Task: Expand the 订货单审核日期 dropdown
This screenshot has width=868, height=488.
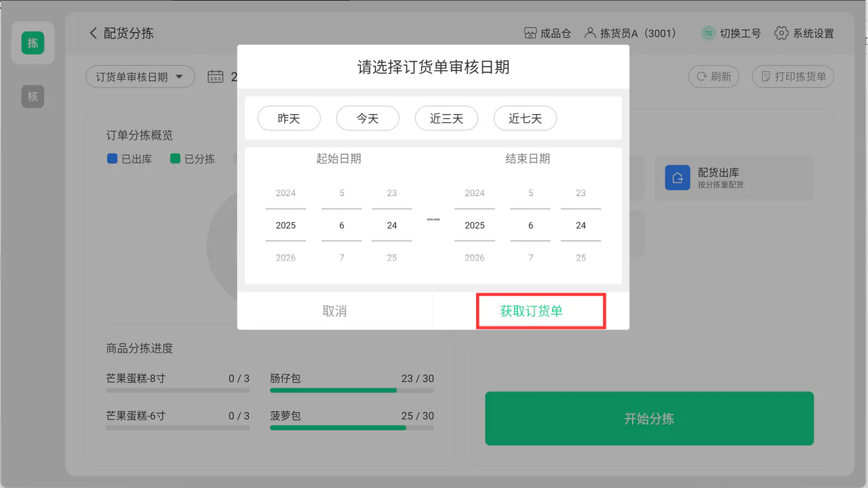Action: [x=140, y=77]
